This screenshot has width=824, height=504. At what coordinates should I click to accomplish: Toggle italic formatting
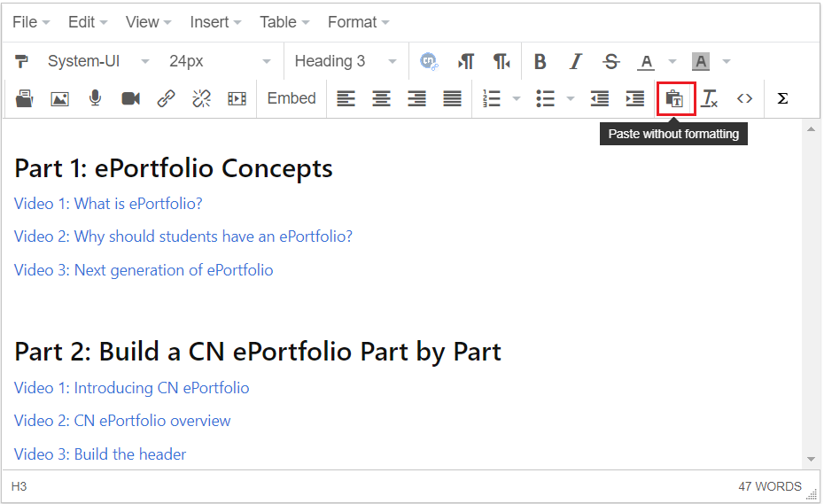pyautogui.click(x=576, y=61)
